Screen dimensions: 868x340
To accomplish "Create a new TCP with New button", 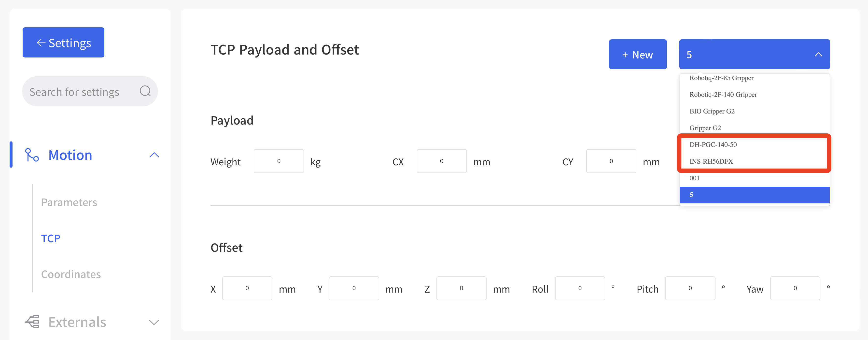I will pyautogui.click(x=638, y=54).
